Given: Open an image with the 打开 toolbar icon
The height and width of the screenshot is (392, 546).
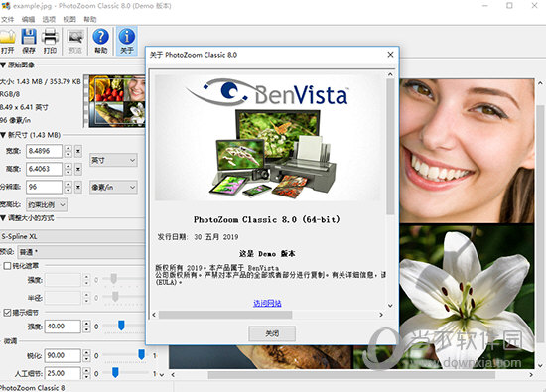Looking at the screenshot, I should point(8,41).
